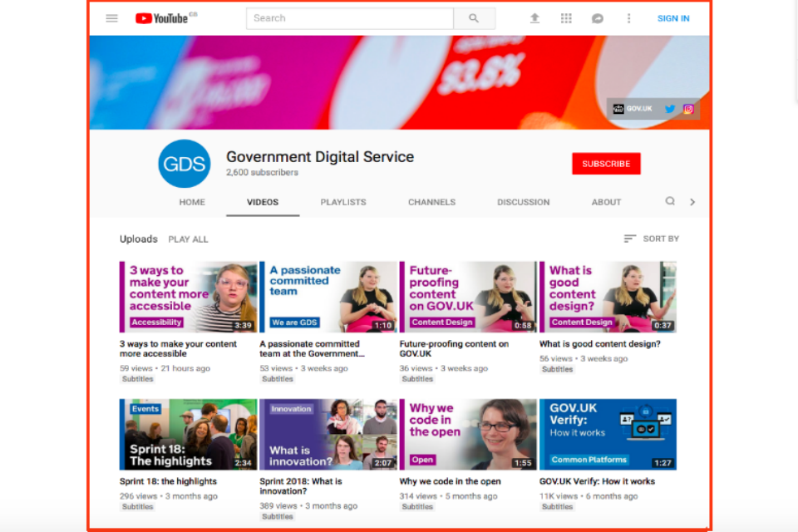Open the 'Sprint 18: The highlights' thumbnail

point(189,434)
